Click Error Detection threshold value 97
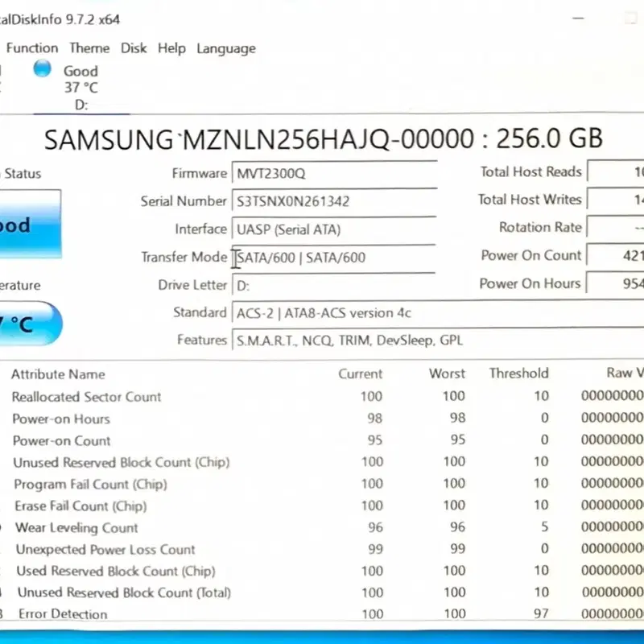The width and height of the screenshot is (644, 644). (541, 613)
